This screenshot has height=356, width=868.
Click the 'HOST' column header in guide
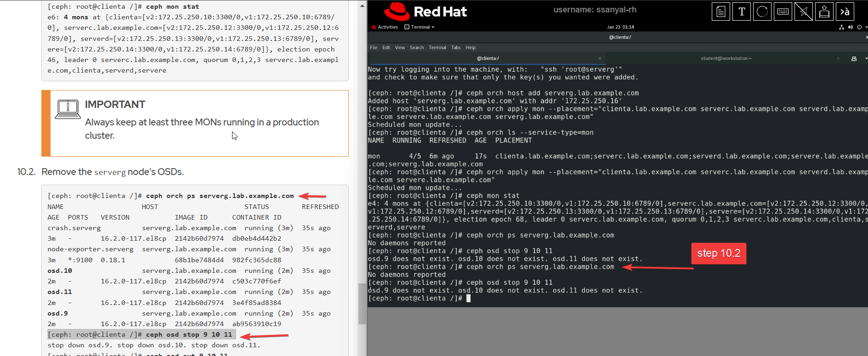point(150,207)
